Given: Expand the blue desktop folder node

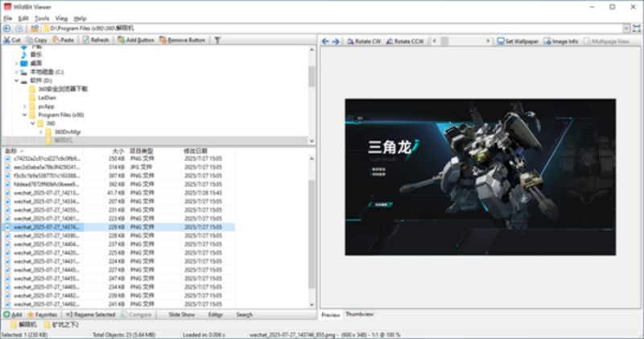Looking at the screenshot, I should (x=16, y=64).
